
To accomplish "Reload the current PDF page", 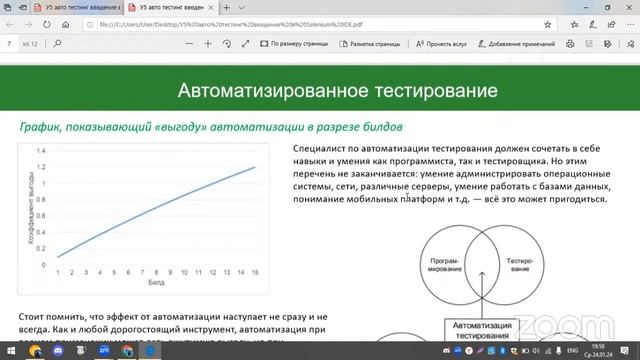I will (x=47, y=24).
